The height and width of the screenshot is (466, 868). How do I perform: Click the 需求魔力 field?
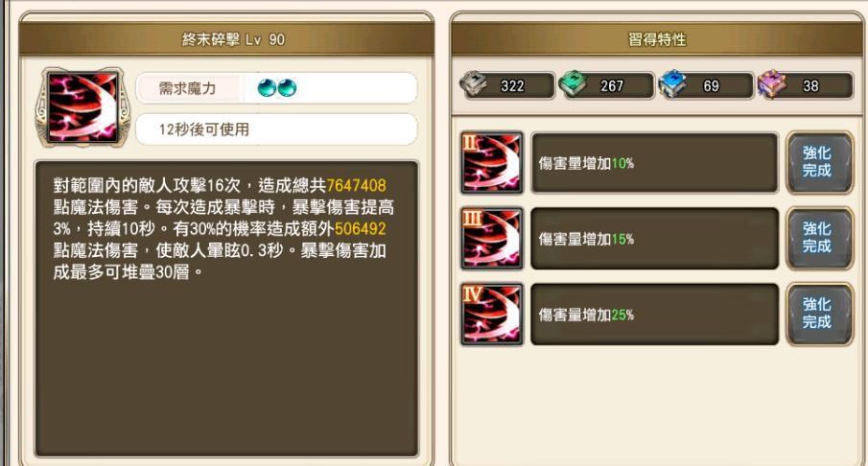pos(276,88)
